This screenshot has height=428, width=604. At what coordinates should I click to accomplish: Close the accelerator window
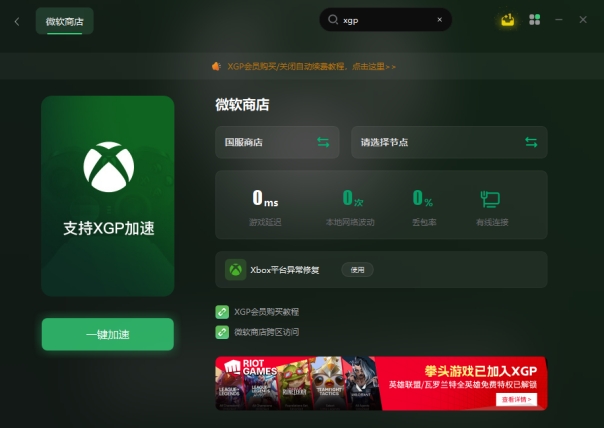click(x=583, y=20)
